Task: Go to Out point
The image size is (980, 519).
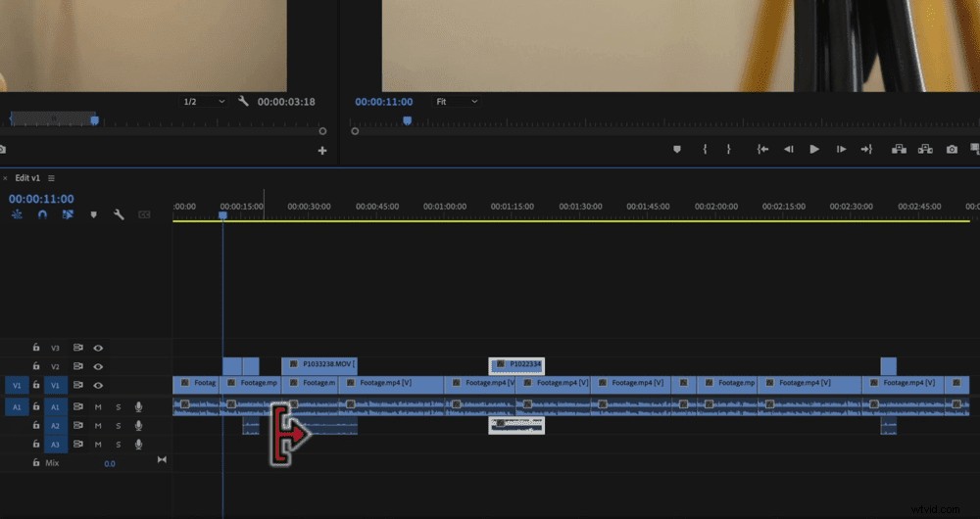Action: [x=866, y=149]
